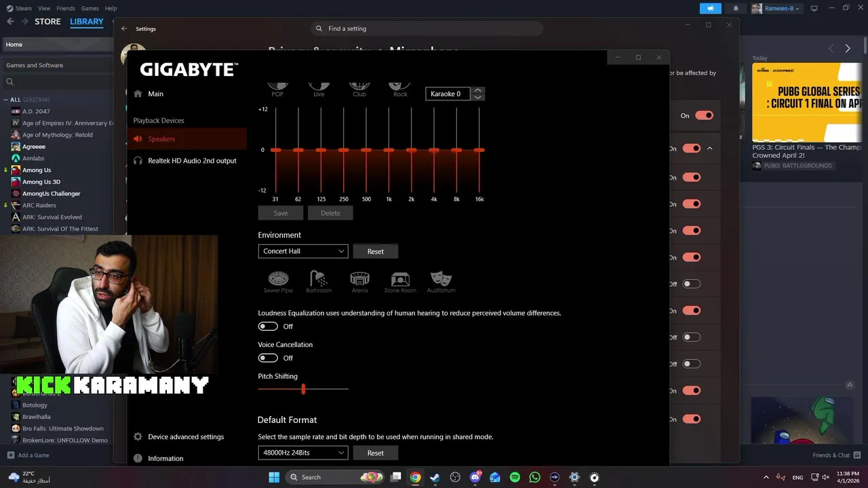Viewport: 868px width, 488px height.
Task: Switch to the LIBRARY tab in Steam
Action: pyautogui.click(x=87, y=22)
